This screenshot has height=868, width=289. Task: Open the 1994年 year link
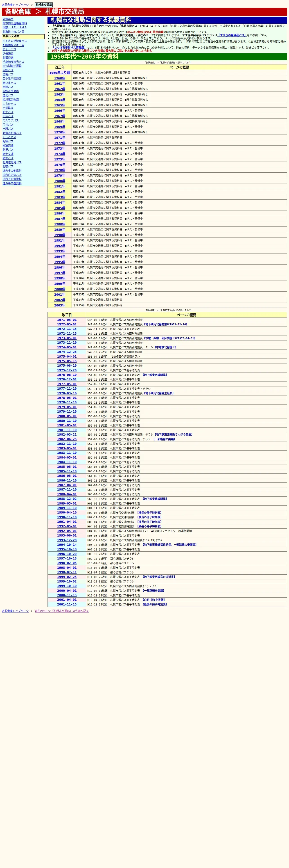(60, 256)
